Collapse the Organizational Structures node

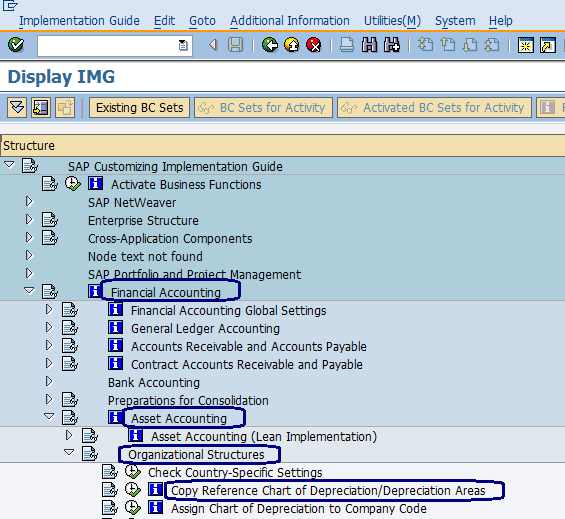pos(69,453)
